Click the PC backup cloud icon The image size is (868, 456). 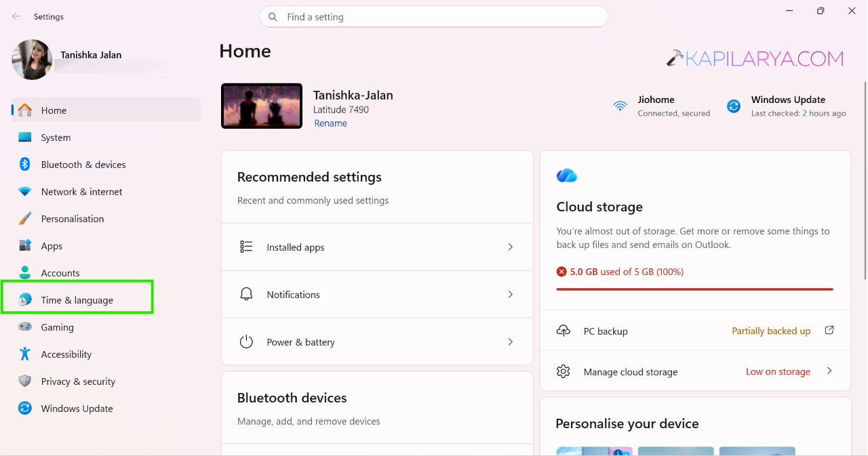pos(563,331)
